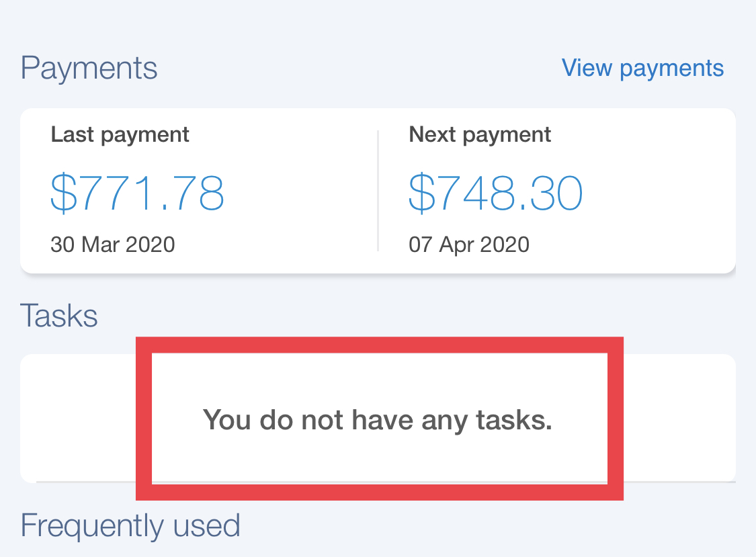Select the Next payment amount $748.30

495,193
